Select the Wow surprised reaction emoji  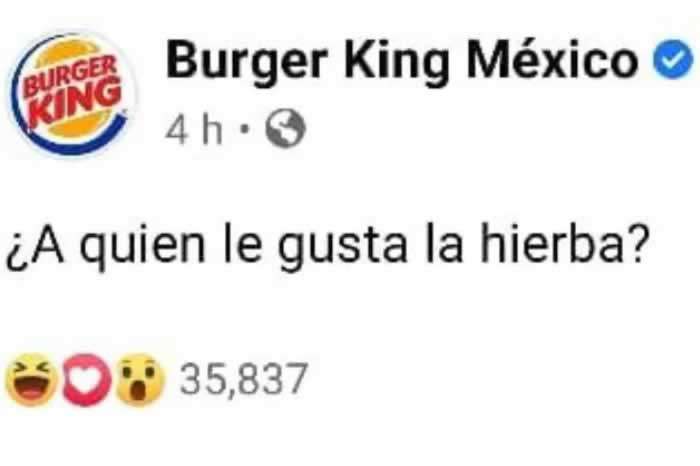point(140,380)
